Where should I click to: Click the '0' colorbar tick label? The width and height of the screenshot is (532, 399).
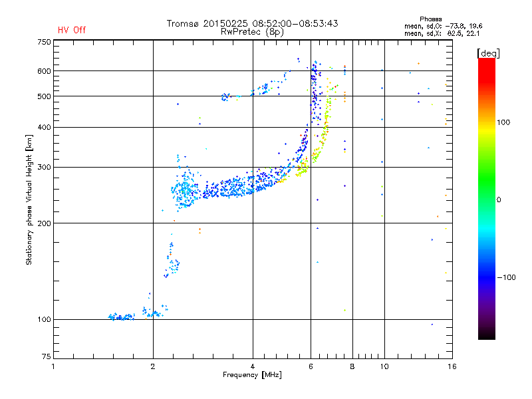click(x=499, y=200)
